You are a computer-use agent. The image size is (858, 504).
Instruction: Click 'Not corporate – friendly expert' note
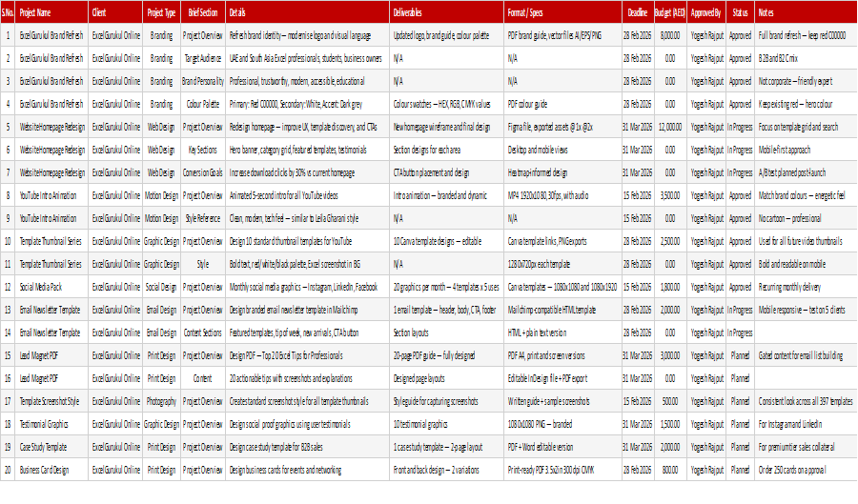(806, 81)
